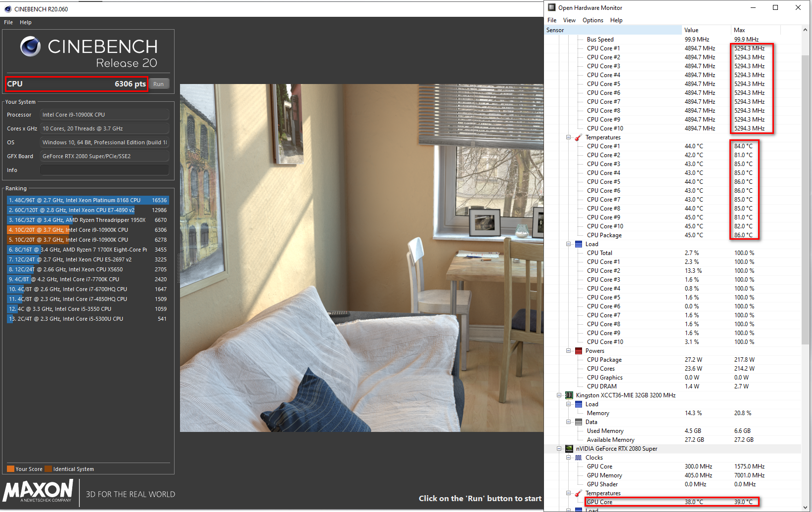Screen dimensions: 812x512
Task: Select the GPU Shader clock row
Action: point(673,484)
